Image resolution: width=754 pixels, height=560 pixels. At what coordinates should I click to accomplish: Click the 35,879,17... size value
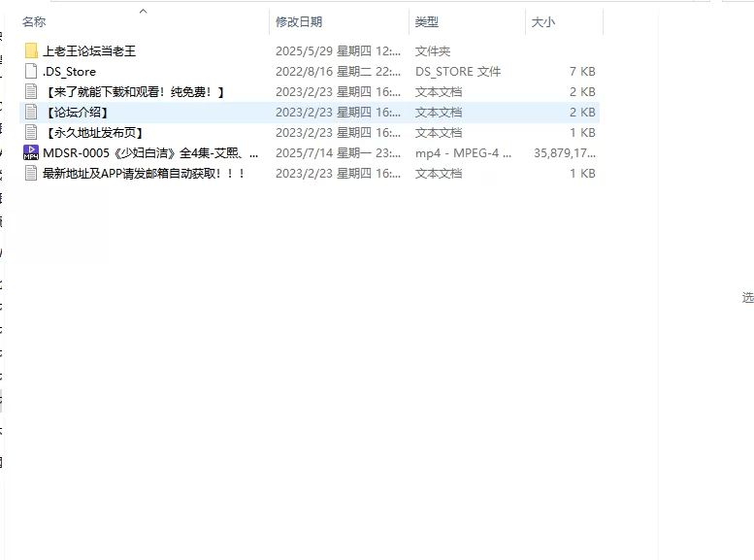565,153
